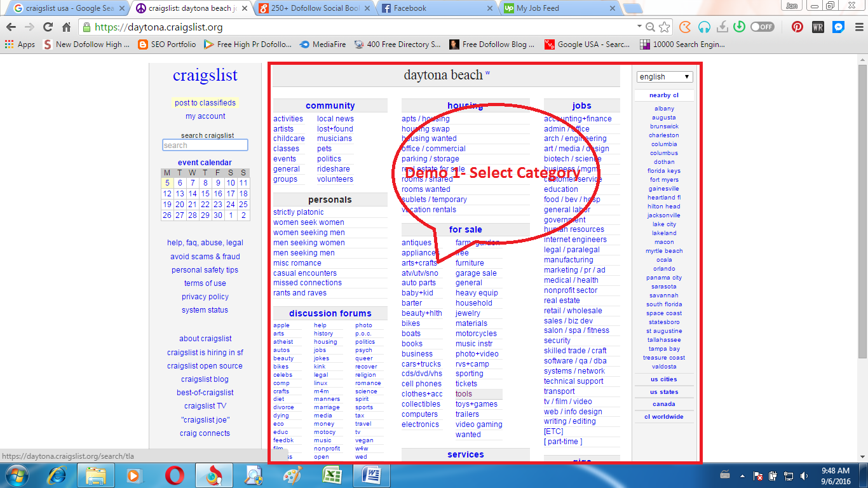Viewport: 868px width, 488px height.
Task: Open Paint from the taskbar
Action: click(x=292, y=475)
